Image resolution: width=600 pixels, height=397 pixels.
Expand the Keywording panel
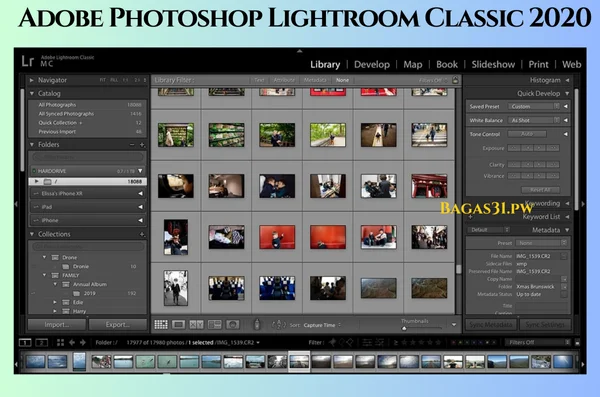click(x=567, y=203)
